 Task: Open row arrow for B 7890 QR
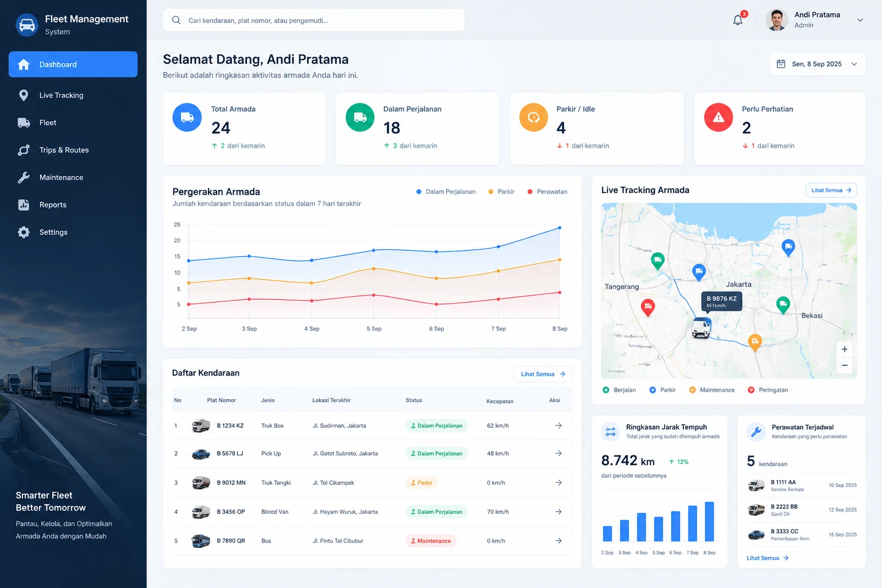558,541
